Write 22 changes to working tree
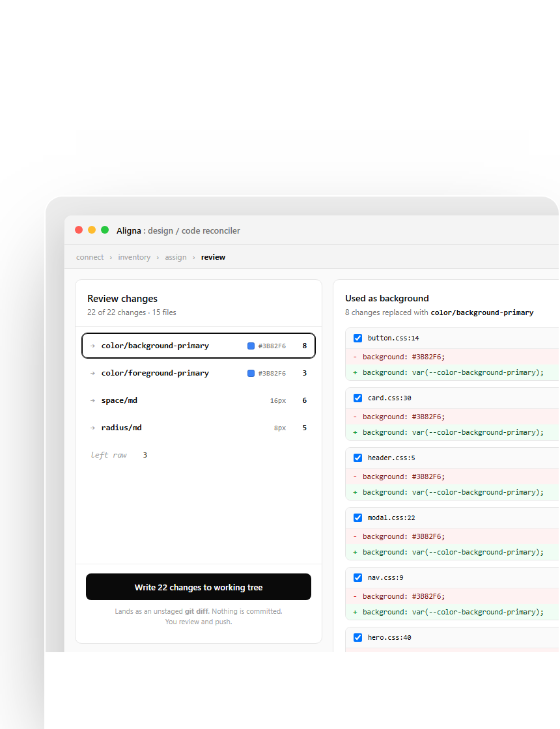 click(x=199, y=586)
